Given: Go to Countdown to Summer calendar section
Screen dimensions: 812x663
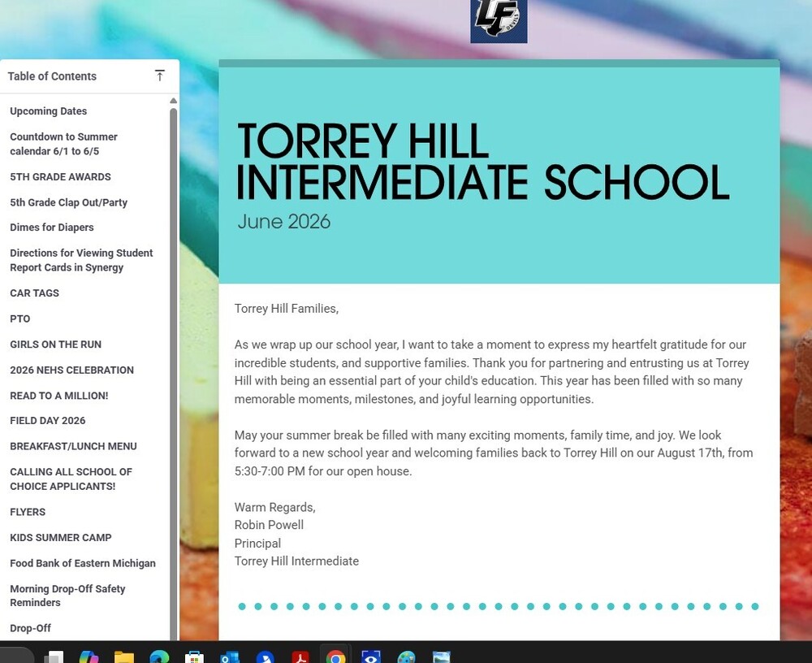Looking at the screenshot, I should (x=63, y=144).
